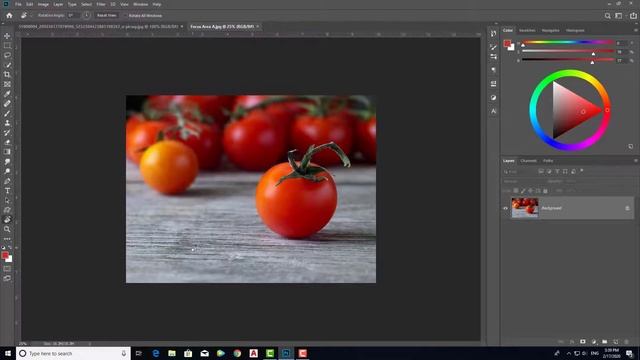Select the Clone Stamp tool
The height and width of the screenshot is (360, 640).
(x=7, y=123)
